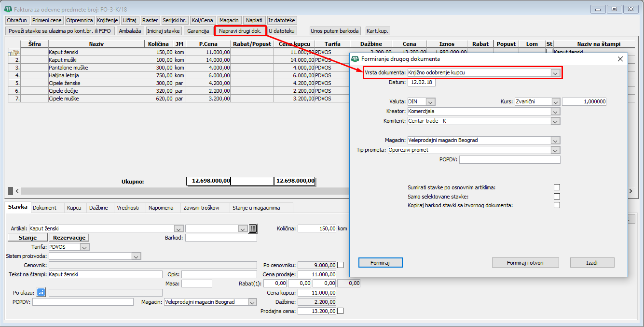Click the Formiraj i otvori button
This screenshot has height=327, width=644.
click(x=525, y=262)
